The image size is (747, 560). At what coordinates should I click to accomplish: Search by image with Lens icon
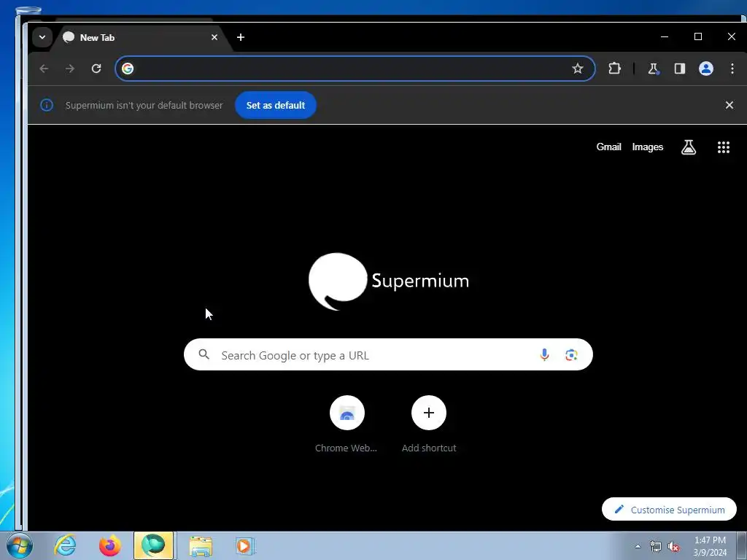click(571, 355)
